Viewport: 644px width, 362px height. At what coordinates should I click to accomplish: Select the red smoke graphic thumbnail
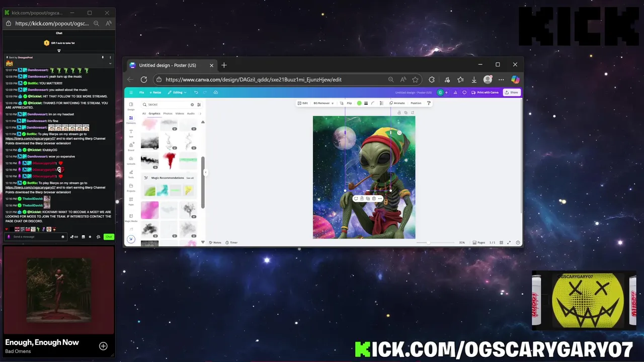[x=169, y=160]
